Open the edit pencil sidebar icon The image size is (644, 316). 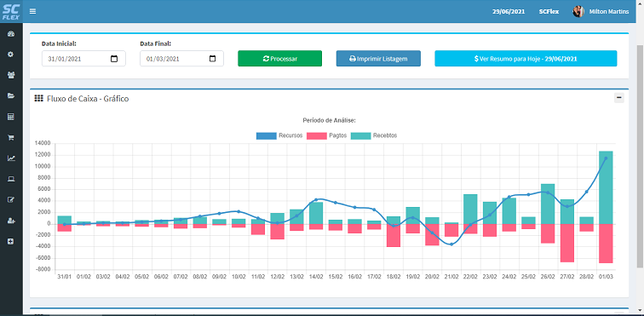(x=11, y=199)
